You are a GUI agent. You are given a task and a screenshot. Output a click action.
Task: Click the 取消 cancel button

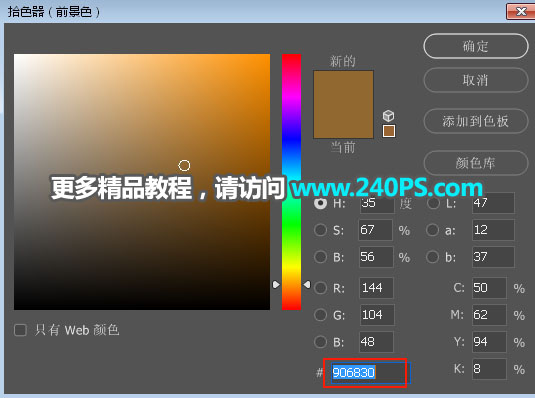point(476,80)
